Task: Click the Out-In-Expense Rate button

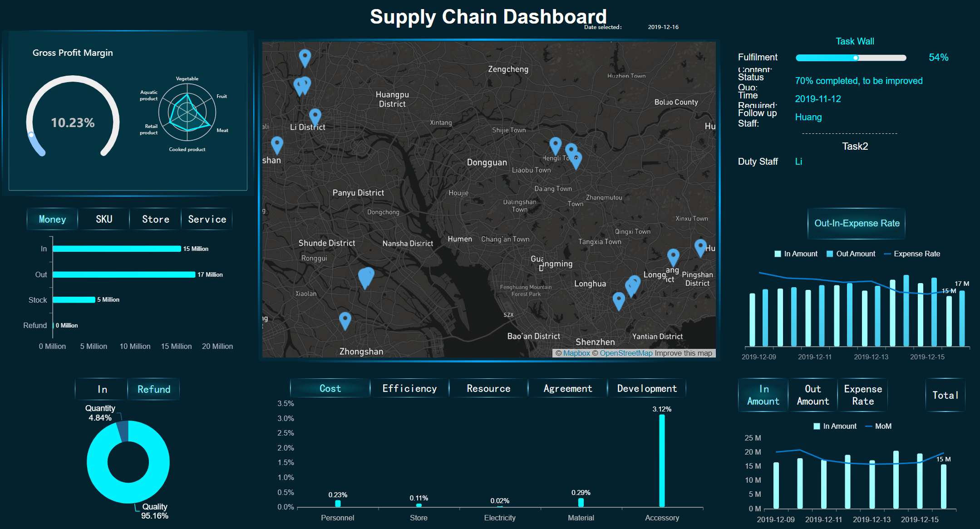Action: (857, 223)
